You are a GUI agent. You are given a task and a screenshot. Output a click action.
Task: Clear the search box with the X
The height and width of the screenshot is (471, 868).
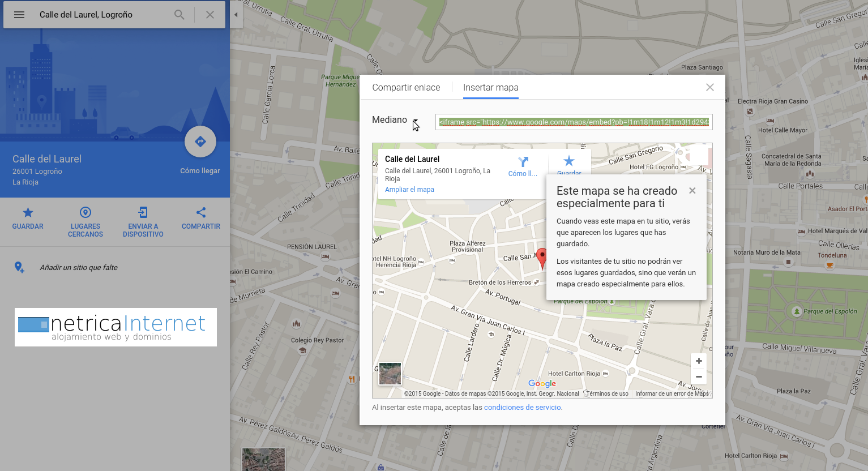pos(210,15)
